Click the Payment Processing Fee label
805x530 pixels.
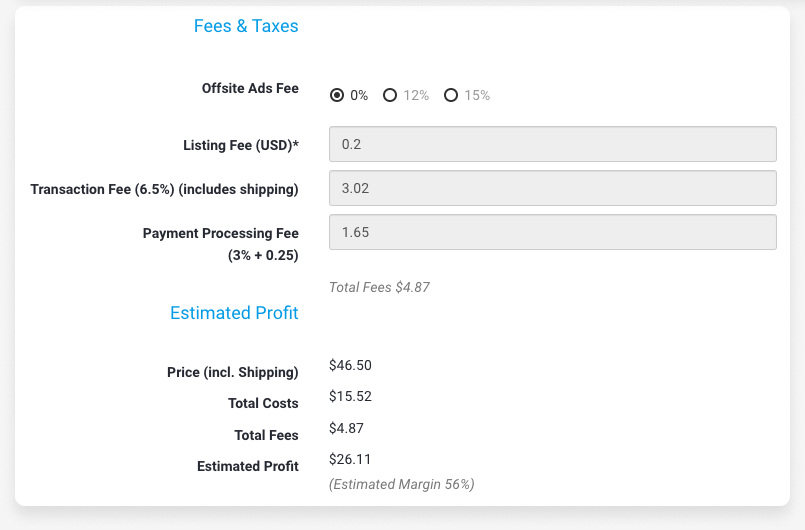(221, 233)
